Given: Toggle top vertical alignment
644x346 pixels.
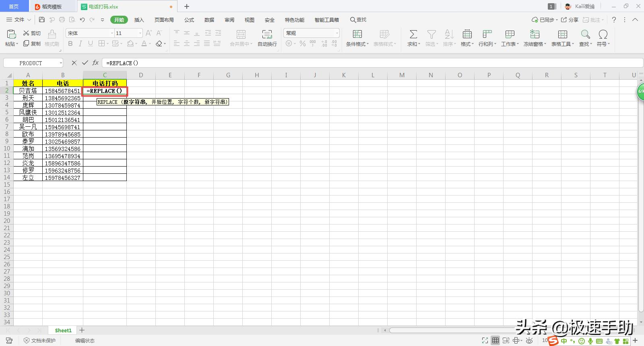Looking at the screenshot, I should (x=177, y=33).
